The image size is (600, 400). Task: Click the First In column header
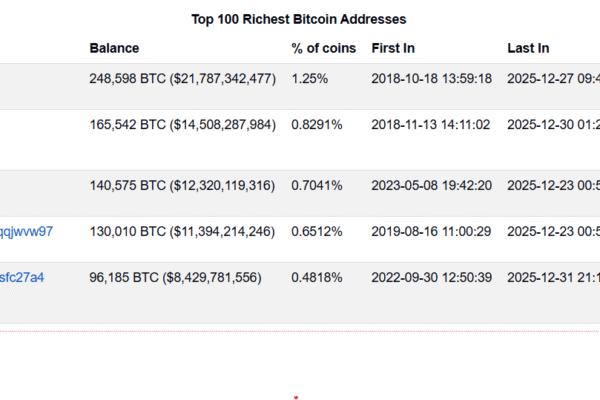pyautogui.click(x=393, y=48)
